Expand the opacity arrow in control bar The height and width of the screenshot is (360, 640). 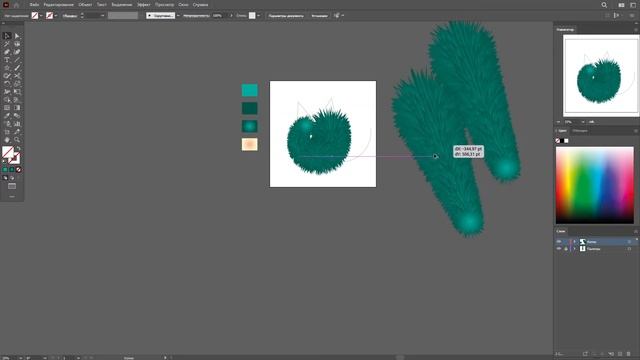pos(231,16)
